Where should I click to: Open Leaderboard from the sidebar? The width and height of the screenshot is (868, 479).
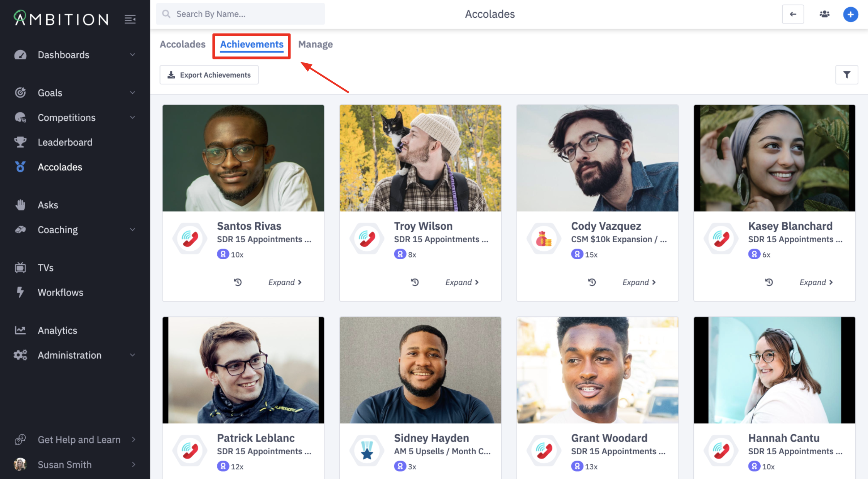click(x=65, y=142)
